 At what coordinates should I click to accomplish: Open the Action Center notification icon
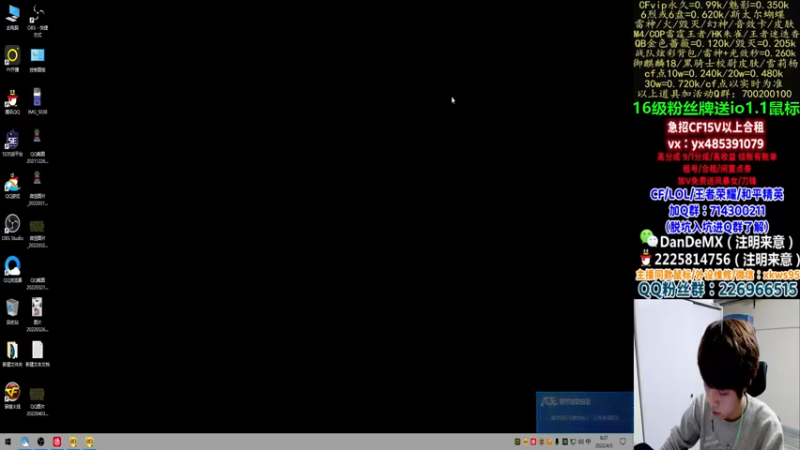(623, 442)
